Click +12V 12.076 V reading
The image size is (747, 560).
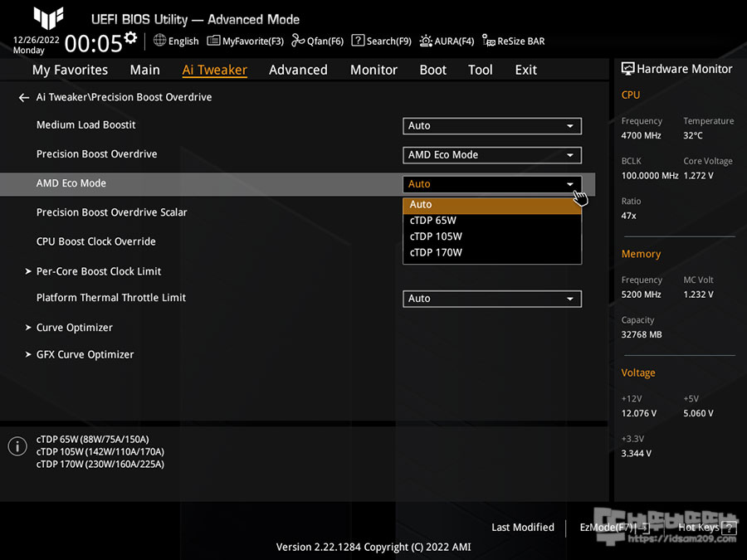coord(639,413)
